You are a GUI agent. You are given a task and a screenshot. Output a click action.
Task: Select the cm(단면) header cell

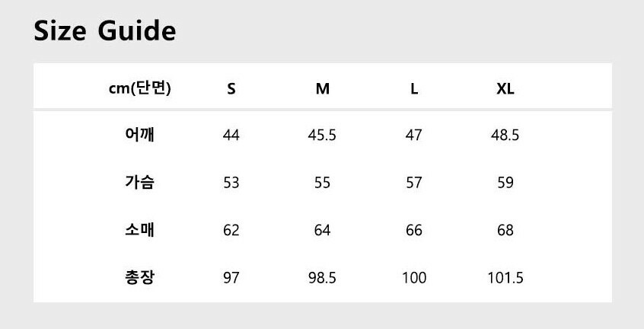tap(140, 88)
